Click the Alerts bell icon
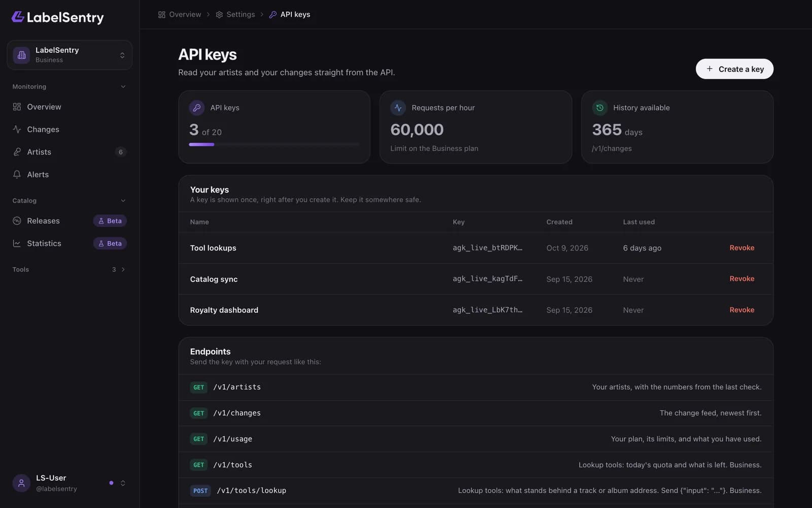 17,174
